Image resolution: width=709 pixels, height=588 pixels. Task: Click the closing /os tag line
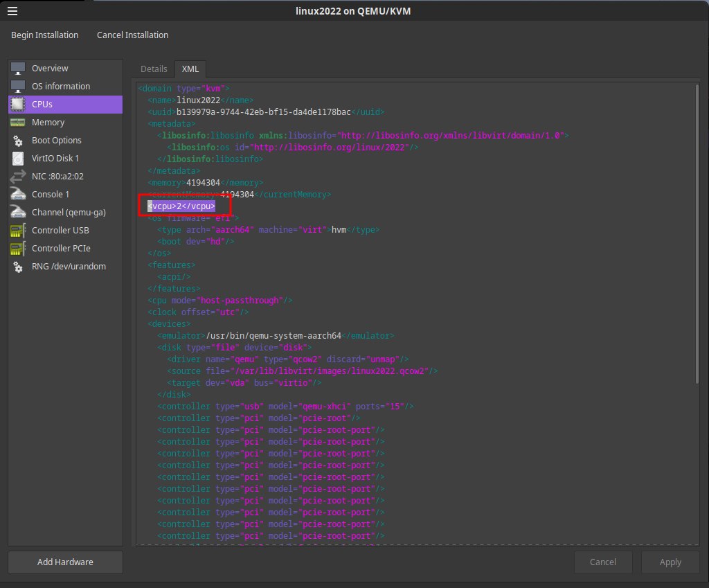point(159,253)
